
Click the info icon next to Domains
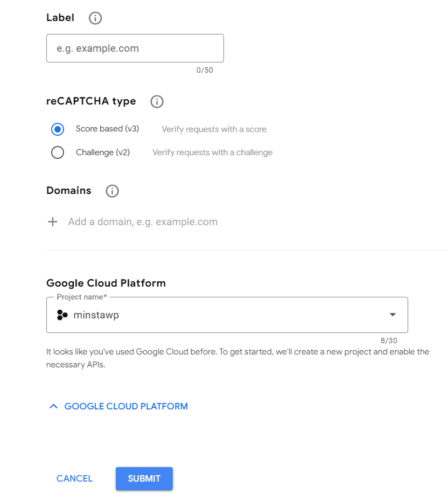112,191
